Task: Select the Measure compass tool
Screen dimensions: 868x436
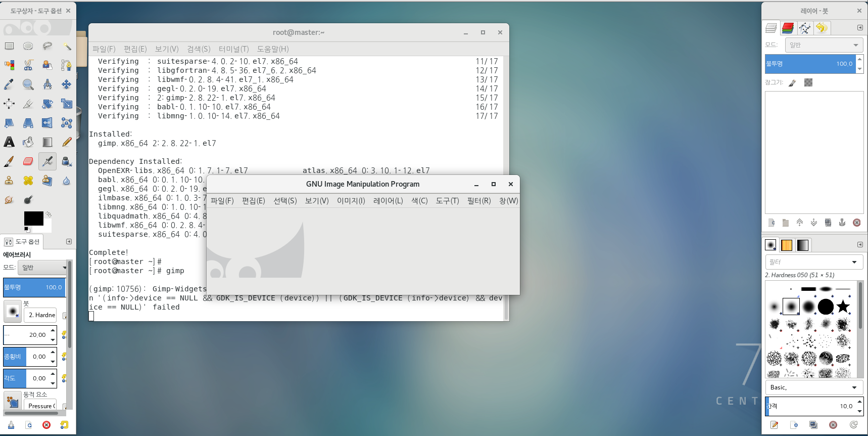Action: (x=47, y=84)
